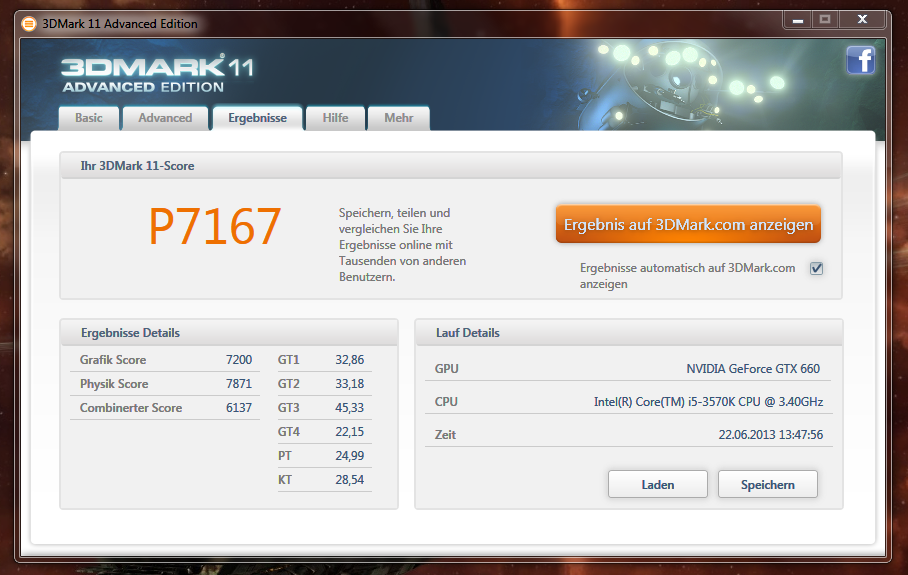Click the GPU label in Lauf Details
Image resolution: width=908 pixels, height=575 pixels.
(x=446, y=369)
